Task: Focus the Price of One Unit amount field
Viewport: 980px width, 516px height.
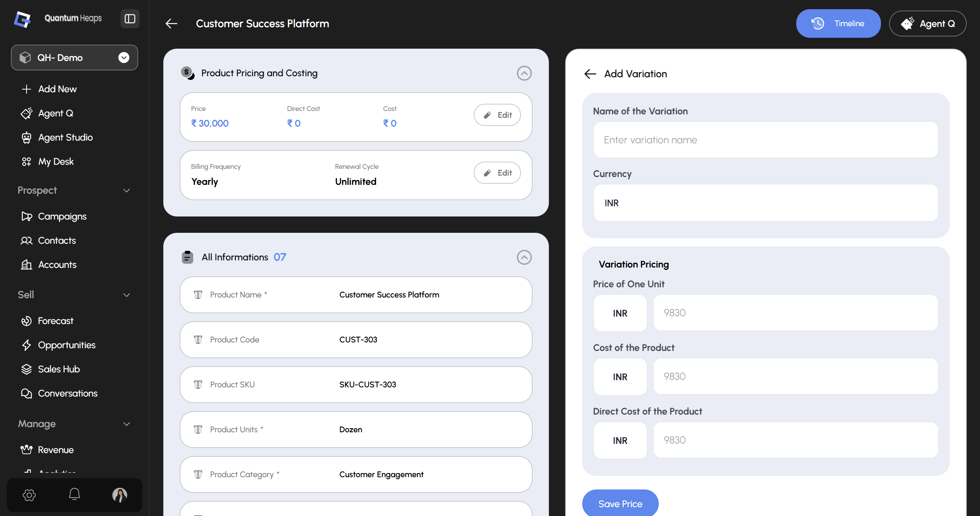Action: (x=796, y=313)
